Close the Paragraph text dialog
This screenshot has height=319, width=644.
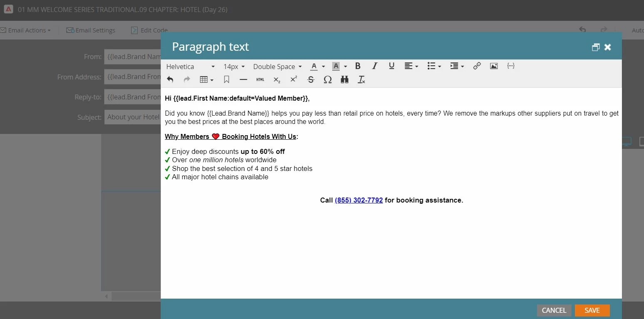pos(608,47)
